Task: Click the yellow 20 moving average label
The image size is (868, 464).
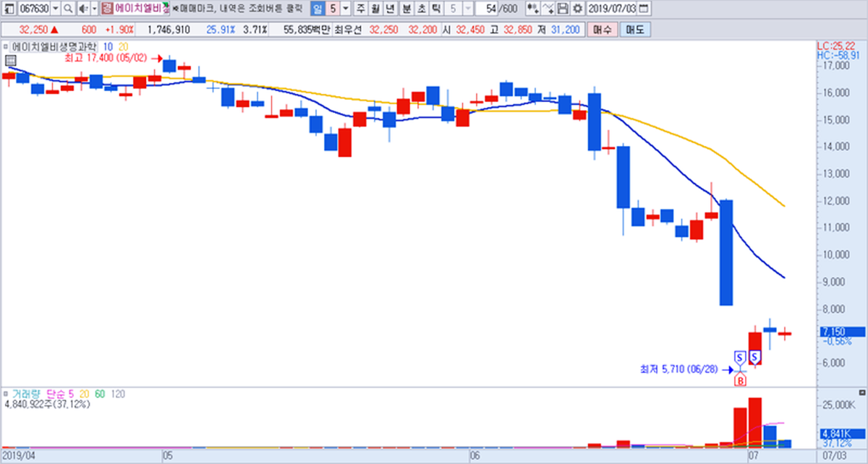Action: [124, 46]
